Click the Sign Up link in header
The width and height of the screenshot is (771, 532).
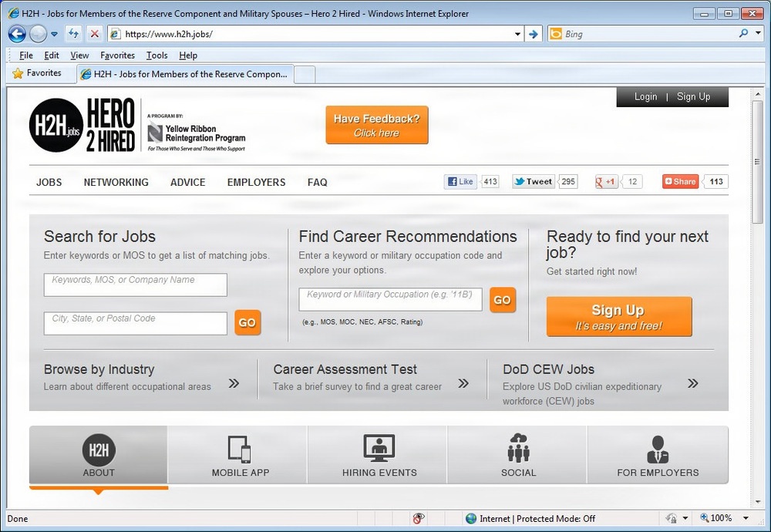(x=693, y=97)
